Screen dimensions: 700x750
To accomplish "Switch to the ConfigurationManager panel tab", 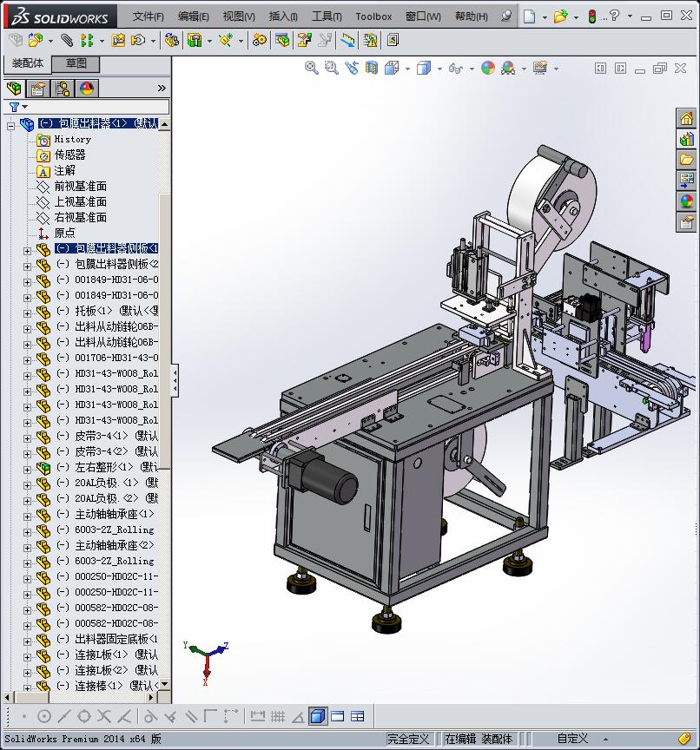I will tap(63, 89).
